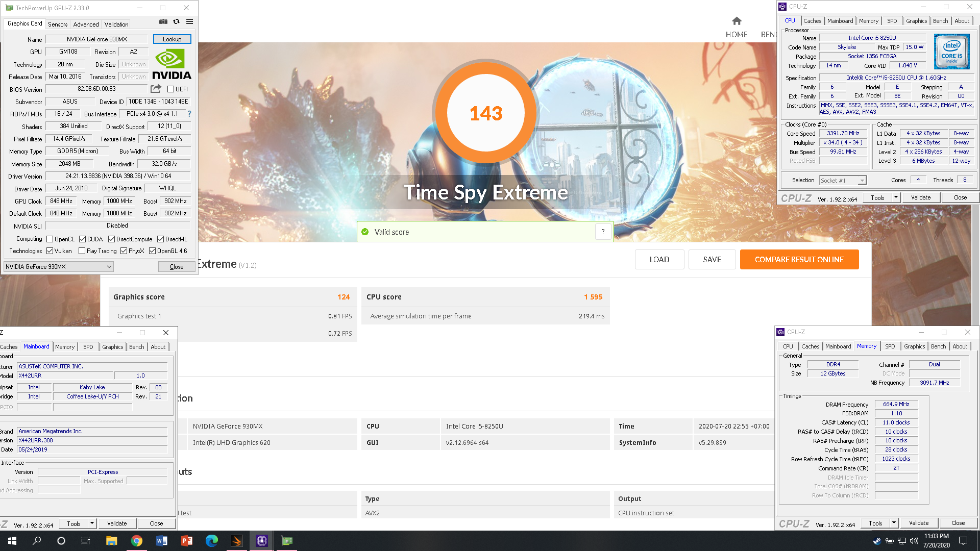Click the GPU-Z Lookup button
Screen dimensions: 980x551
pos(172,39)
